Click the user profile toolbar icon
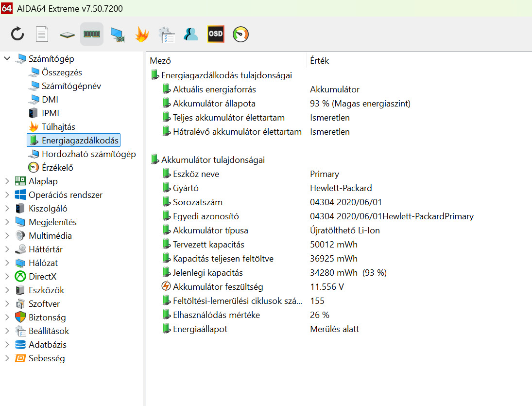The image size is (532, 406). tap(190, 35)
